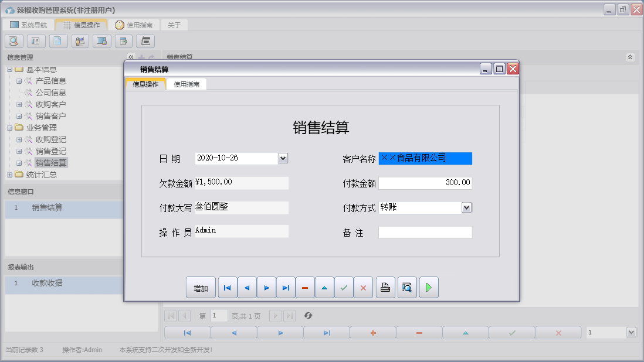The image size is (644, 362).
Task: Select the search/query tool in the toolbar
Action: pyautogui.click(x=13, y=41)
